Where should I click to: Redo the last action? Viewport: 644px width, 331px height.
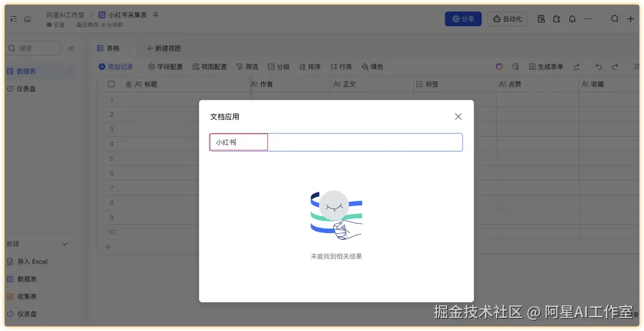coord(615,67)
